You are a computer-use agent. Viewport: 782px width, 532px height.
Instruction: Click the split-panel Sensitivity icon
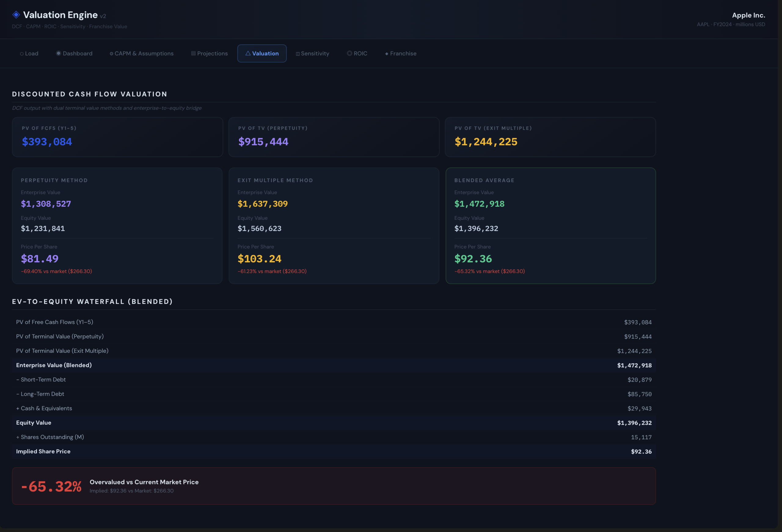pyautogui.click(x=298, y=54)
